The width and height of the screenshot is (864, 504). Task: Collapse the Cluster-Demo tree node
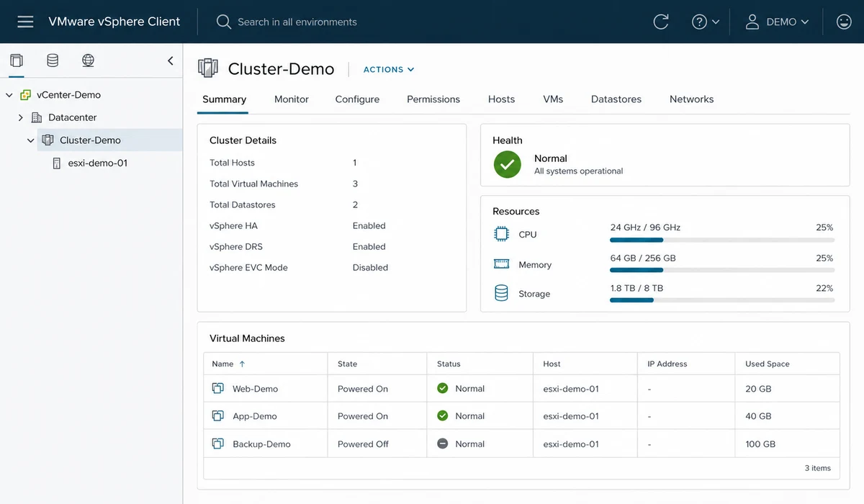coord(31,140)
